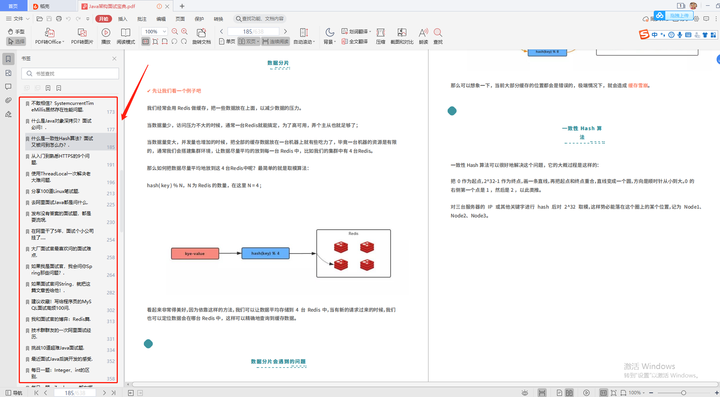The height and width of the screenshot is (397, 720).
Task: Click the Sogou input method S logo
Action: (644, 34)
